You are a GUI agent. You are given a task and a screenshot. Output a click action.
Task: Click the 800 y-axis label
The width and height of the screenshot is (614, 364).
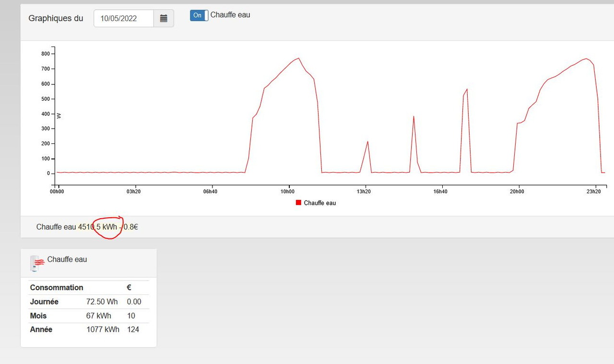tap(46, 54)
